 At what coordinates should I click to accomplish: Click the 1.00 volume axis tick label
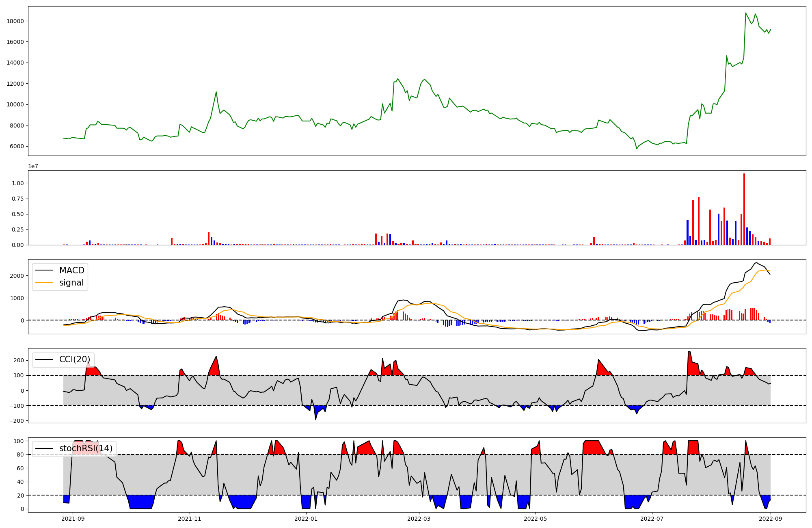point(17,184)
